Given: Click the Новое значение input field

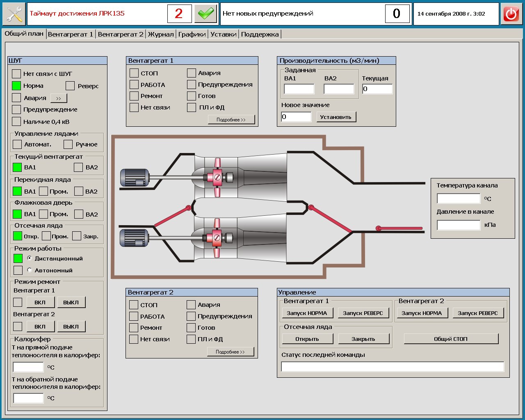Looking at the screenshot, I should pyautogui.click(x=296, y=117).
